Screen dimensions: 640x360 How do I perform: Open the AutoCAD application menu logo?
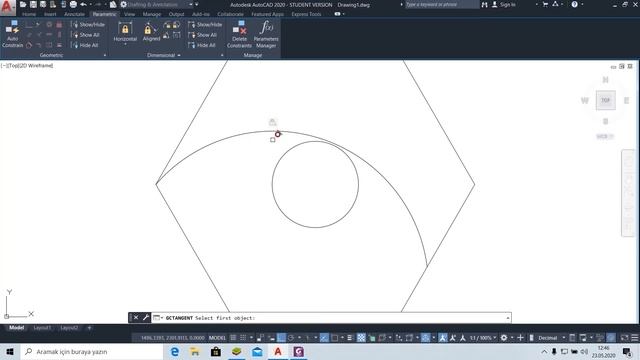click(7, 7)
